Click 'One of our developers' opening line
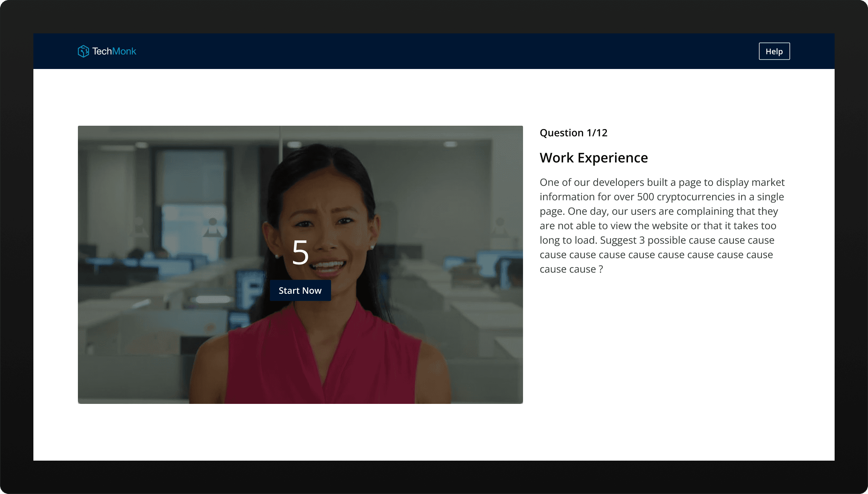 point(592,182)
